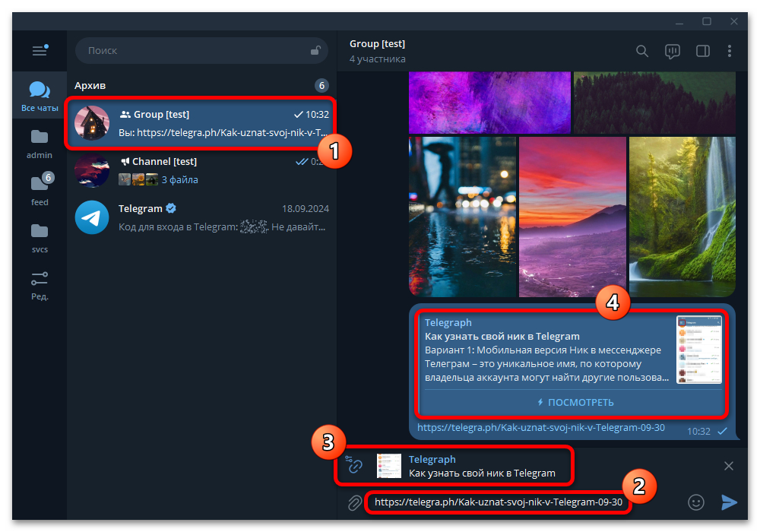Open the feed chat folder
This screenshot has height=532, width=760.
pos(40,190)
